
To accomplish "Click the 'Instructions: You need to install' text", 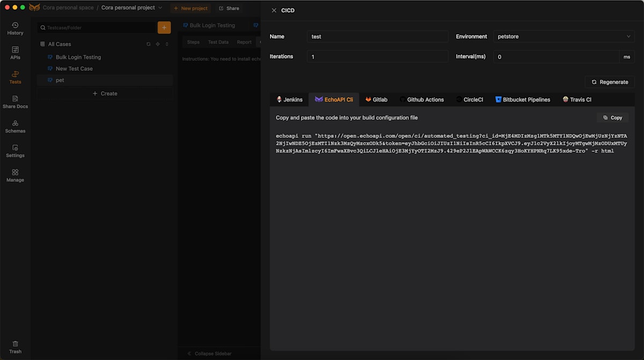I will click(222, 59).
